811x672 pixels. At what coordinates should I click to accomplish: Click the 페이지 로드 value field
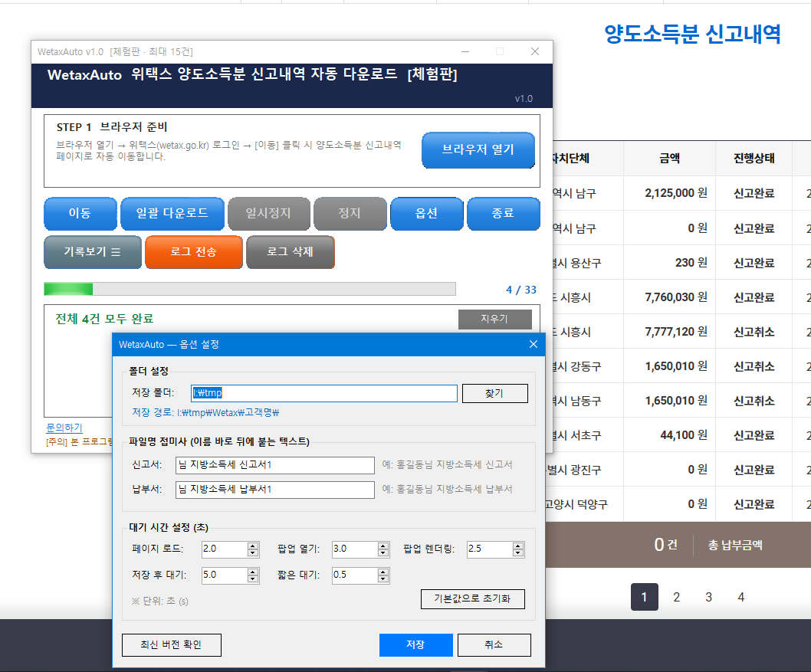click(225, 549)
